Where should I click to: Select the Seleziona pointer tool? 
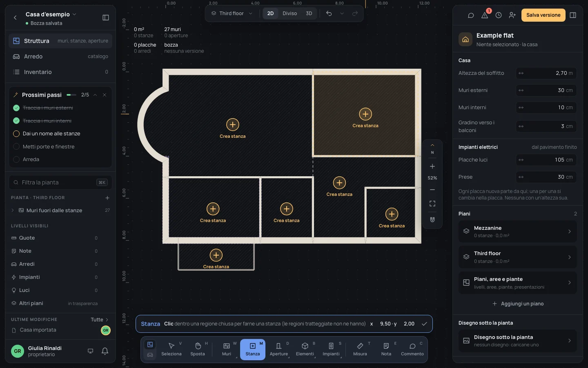(171, 350)
